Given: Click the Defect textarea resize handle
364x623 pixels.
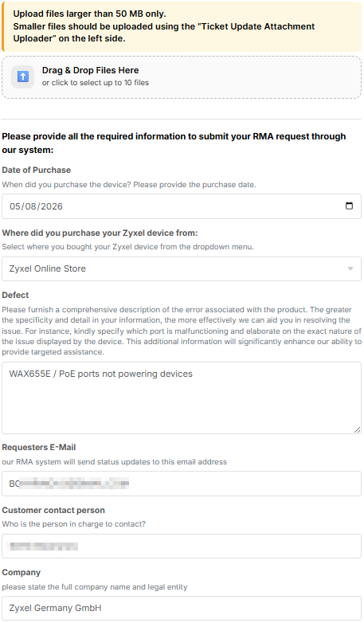Looking at the screenshot, I should click(357, 429).
